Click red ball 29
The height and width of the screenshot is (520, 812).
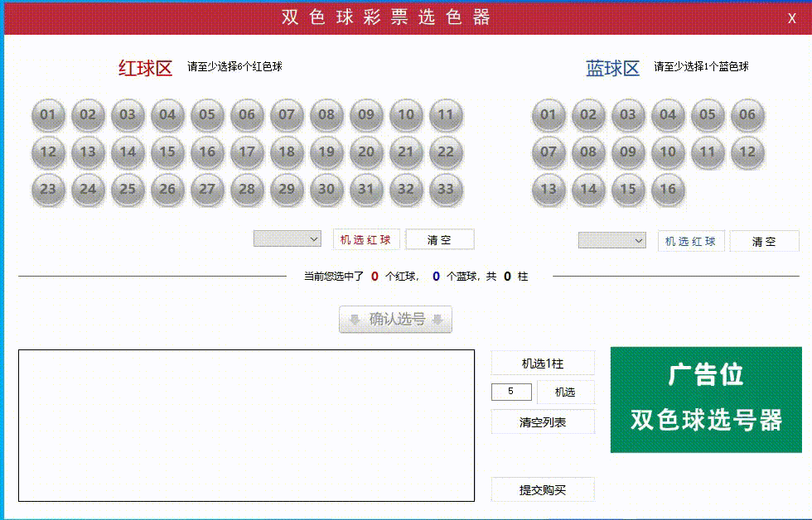click(x=287, y=190)
